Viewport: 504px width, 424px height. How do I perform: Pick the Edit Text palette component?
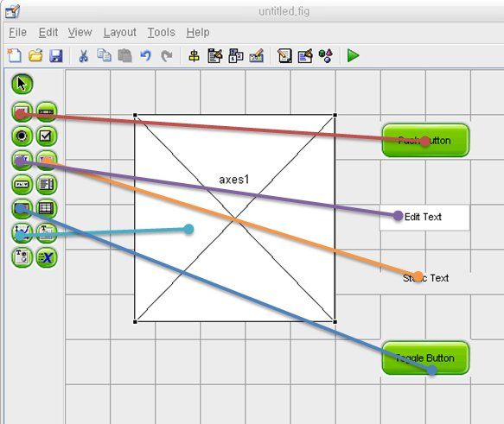click(x=22, y=160)
